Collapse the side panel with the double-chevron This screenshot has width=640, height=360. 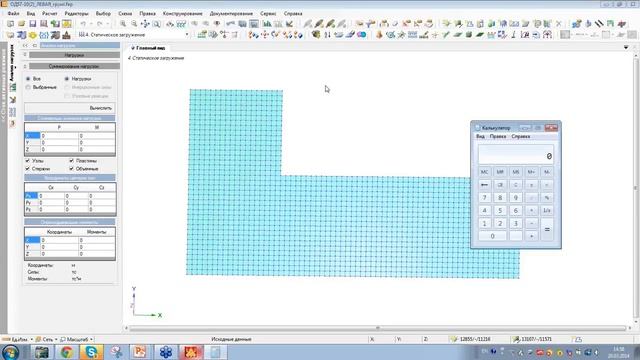click(25, 45)
